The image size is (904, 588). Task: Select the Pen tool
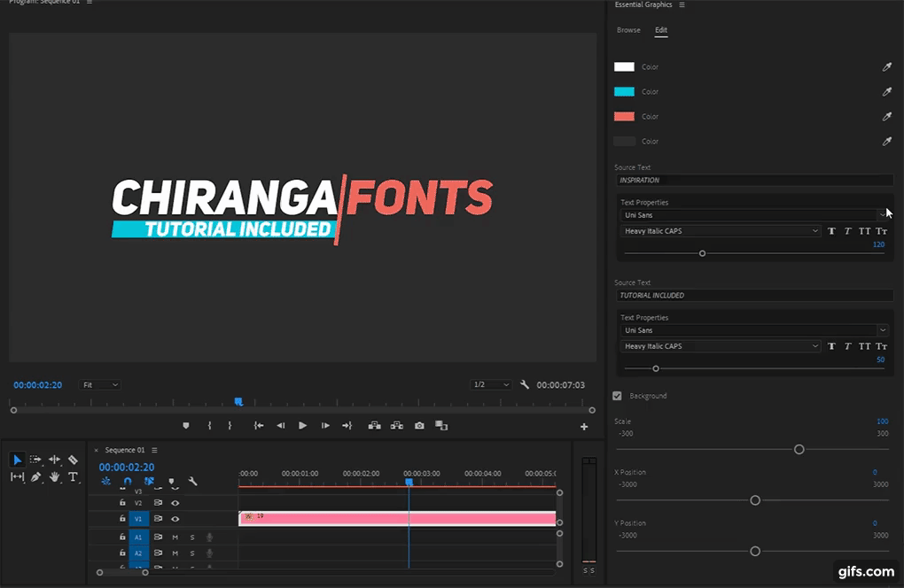tap(35, 476)
